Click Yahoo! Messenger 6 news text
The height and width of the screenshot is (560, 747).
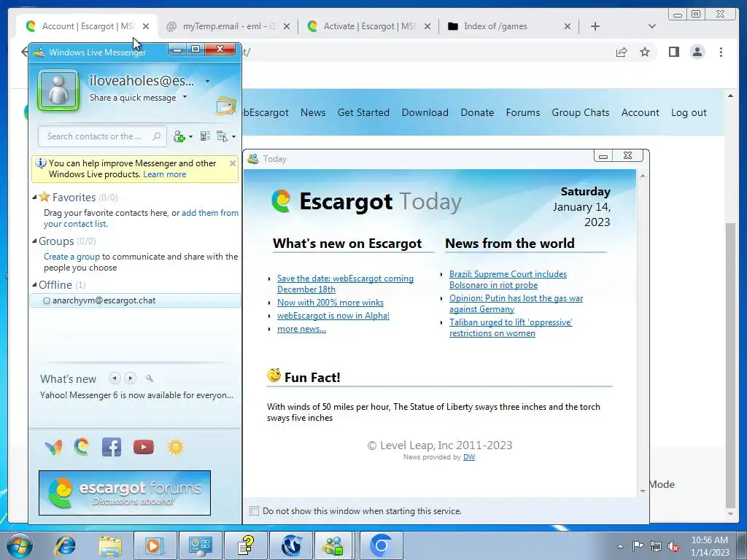[x=136, y=395]
